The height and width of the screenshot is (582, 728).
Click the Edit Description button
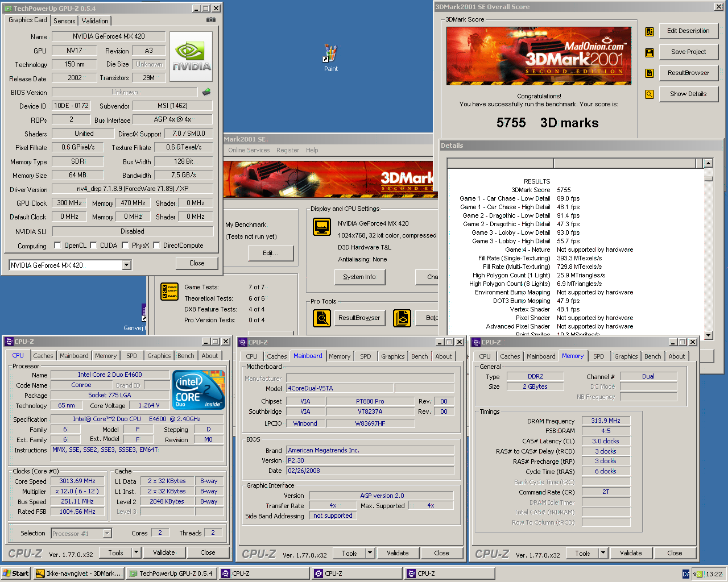click(688, 31)
